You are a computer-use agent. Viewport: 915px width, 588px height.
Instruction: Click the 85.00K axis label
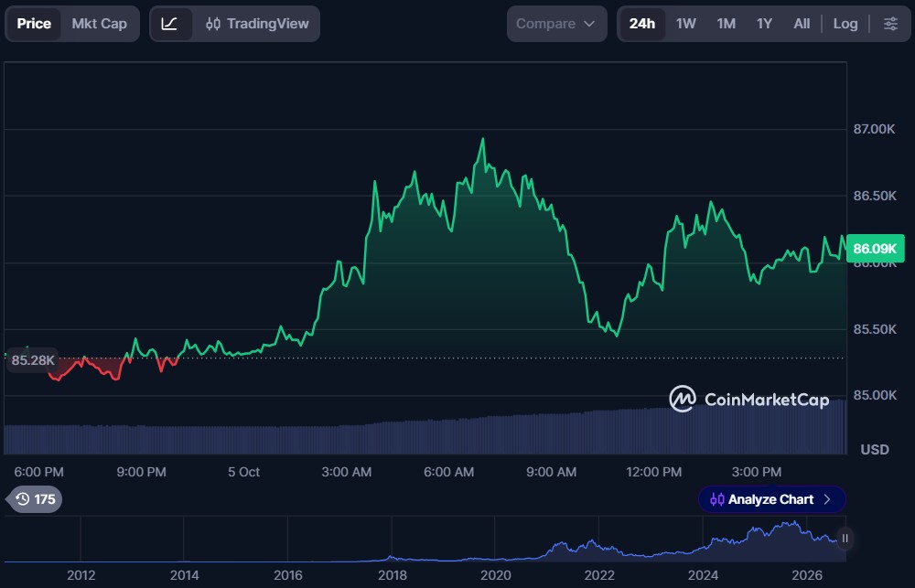pyautogui.click(x=874, y=395)
